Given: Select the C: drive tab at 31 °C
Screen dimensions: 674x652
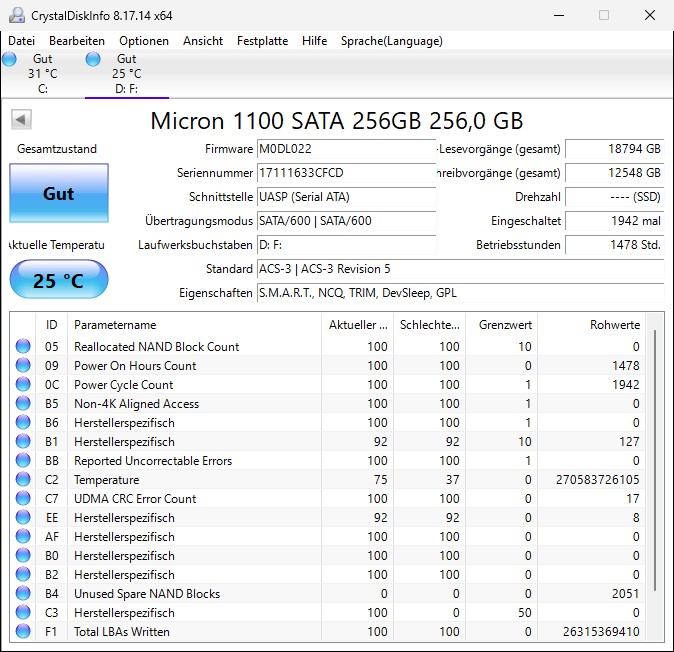Looking at the screenshot, I should pyautogui.click(x=43, y=73).
